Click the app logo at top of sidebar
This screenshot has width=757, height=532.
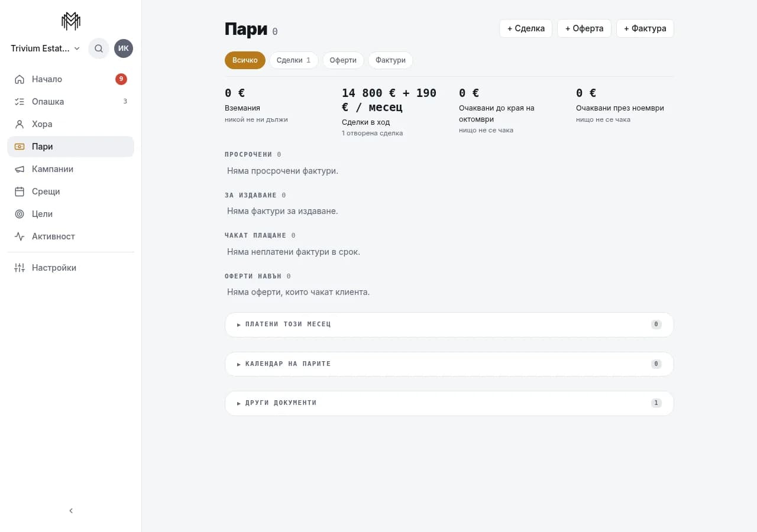click(x=71, y=21)
